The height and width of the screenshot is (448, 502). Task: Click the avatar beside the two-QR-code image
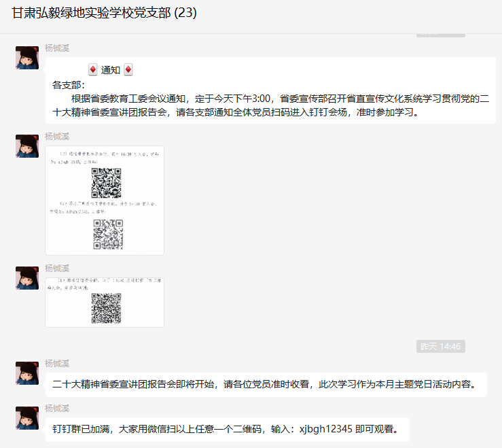(27, 146)
